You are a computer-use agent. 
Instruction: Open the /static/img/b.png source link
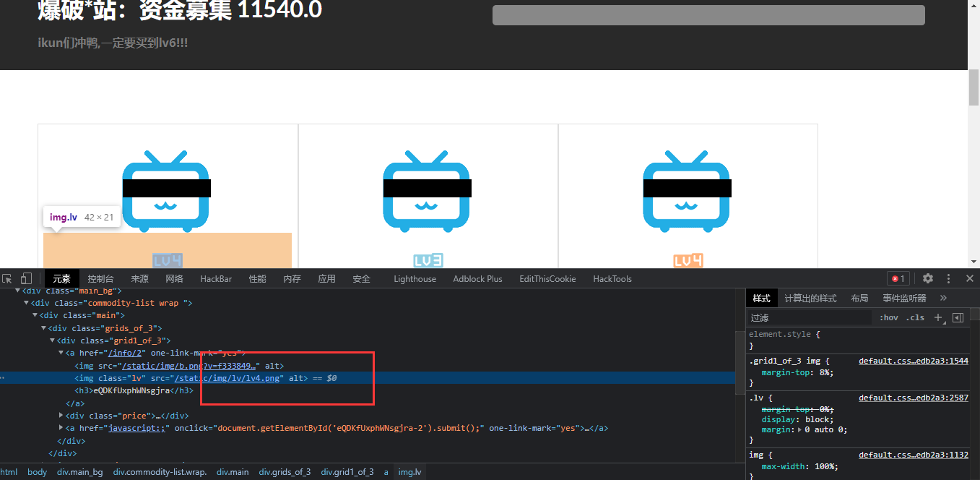188,366
